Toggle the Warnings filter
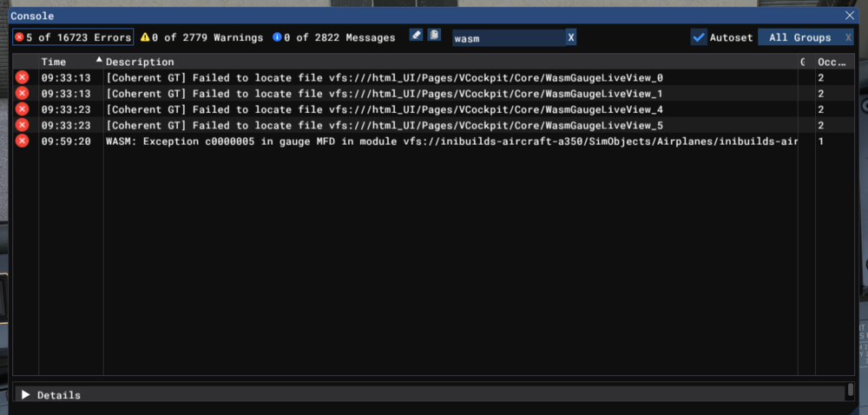This screenshot has height=415, width=868. (201, 37)
